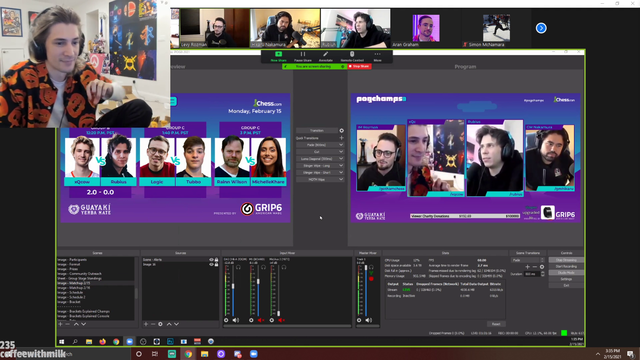The image size is (640, 360).
Task: Expand the MOTH Wipe transition dropdown
Action: tap(341, 180)
